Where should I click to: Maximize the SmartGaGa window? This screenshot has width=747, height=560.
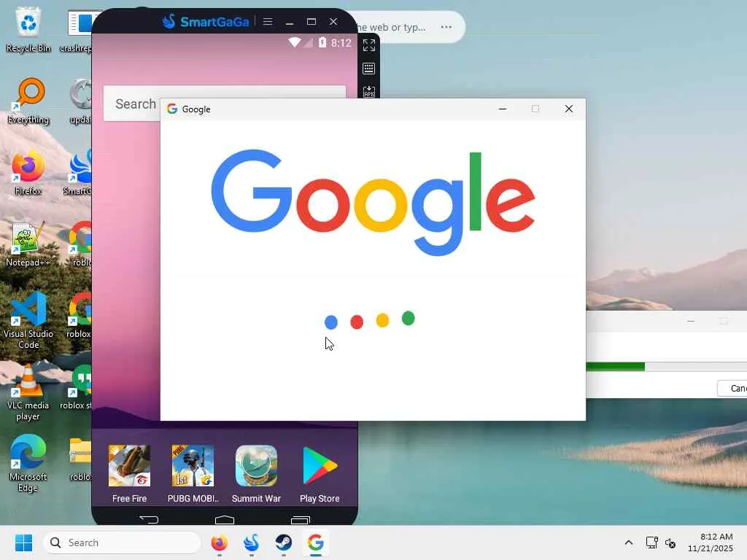pos(311,22)
